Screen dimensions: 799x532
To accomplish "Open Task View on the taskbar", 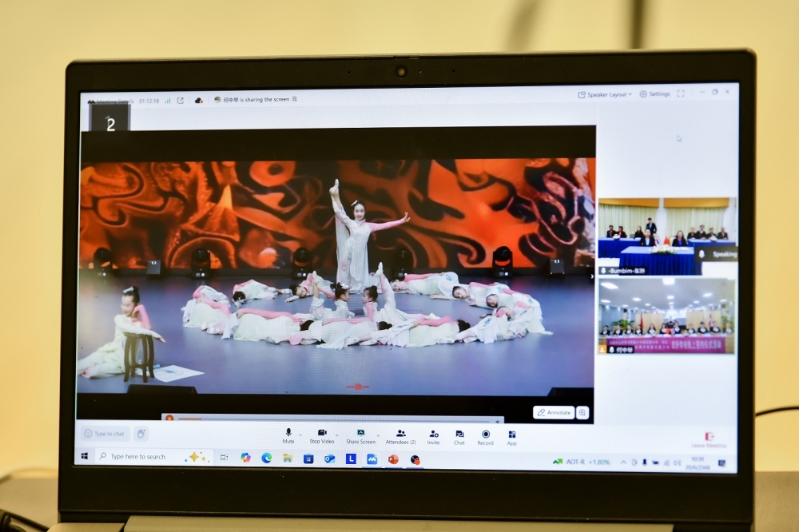I will coord(225,457).
